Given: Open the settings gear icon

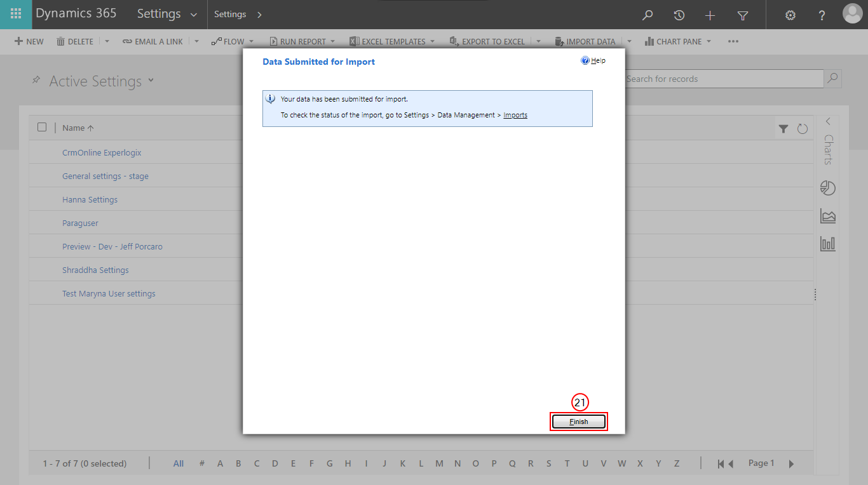Looking at the screenshot, I should tap(790, 15).
